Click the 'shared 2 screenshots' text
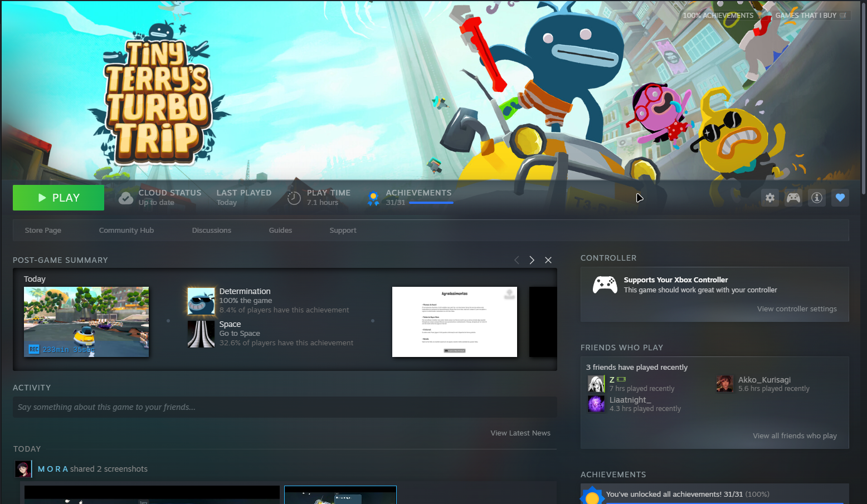The image size is (867, 504). click(109, 469)
